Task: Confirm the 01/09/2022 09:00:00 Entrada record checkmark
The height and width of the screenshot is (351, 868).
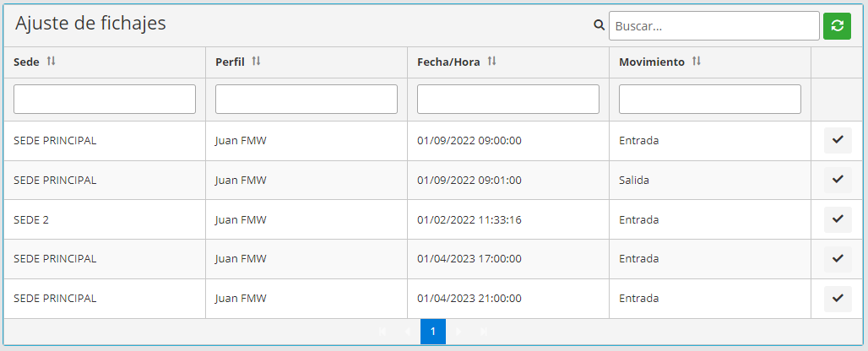Action: click(838, 140)
